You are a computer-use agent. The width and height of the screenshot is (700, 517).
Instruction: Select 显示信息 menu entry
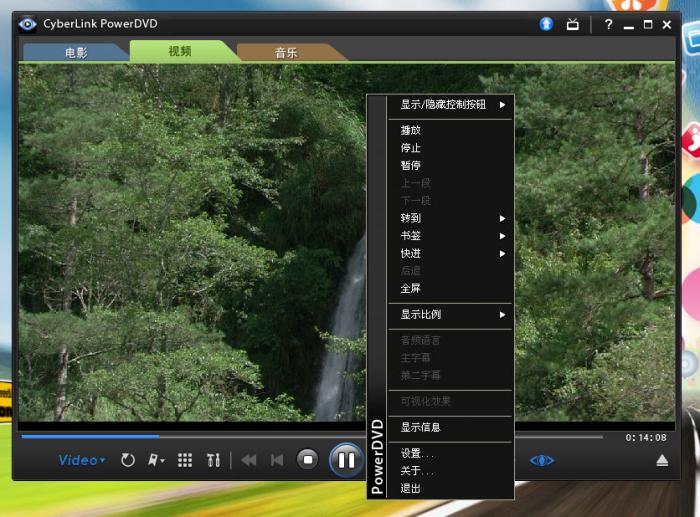[451, 427]
